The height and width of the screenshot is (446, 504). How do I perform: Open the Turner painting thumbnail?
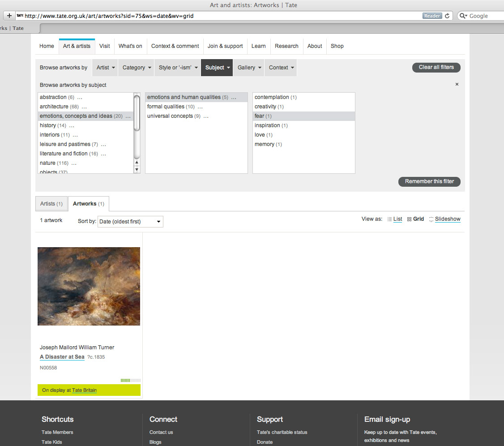pos(89,286)
